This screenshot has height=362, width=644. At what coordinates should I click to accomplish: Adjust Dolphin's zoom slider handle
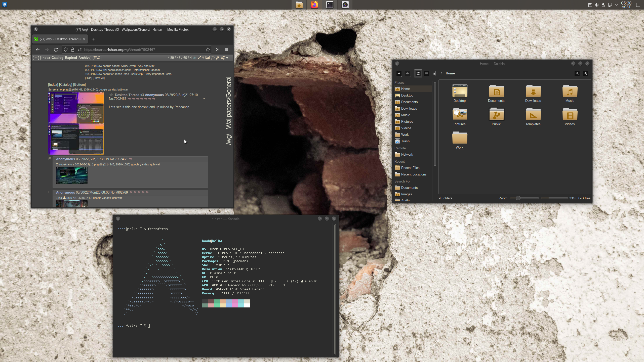[518, 198]
